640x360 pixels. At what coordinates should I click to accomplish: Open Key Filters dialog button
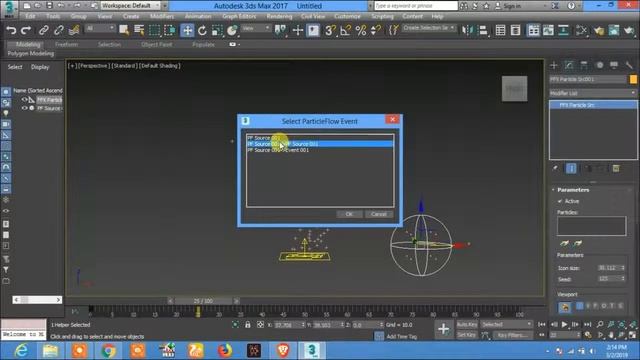pos(513,335)
